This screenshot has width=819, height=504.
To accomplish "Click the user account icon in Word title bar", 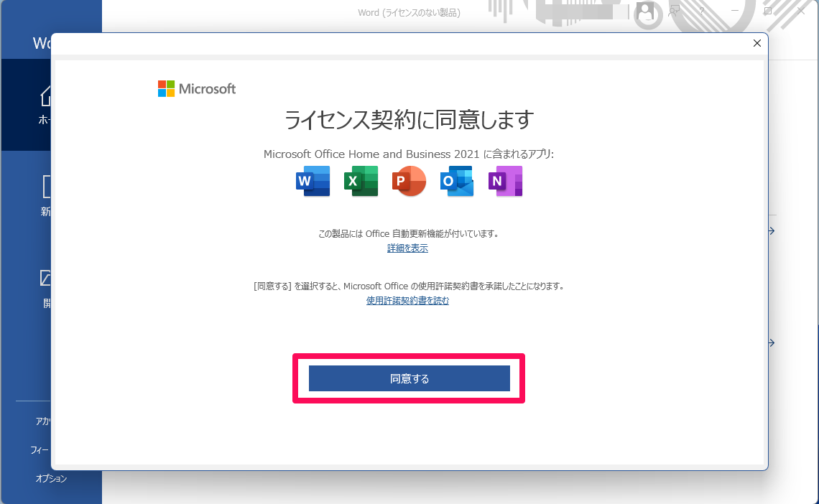I will pyautogui.click(x=646, y=11).
